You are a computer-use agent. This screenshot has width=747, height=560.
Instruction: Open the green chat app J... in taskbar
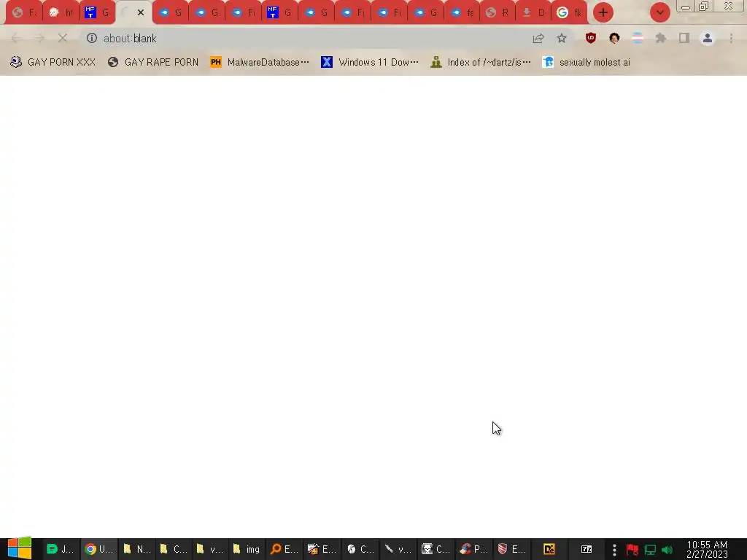[60, 549]
